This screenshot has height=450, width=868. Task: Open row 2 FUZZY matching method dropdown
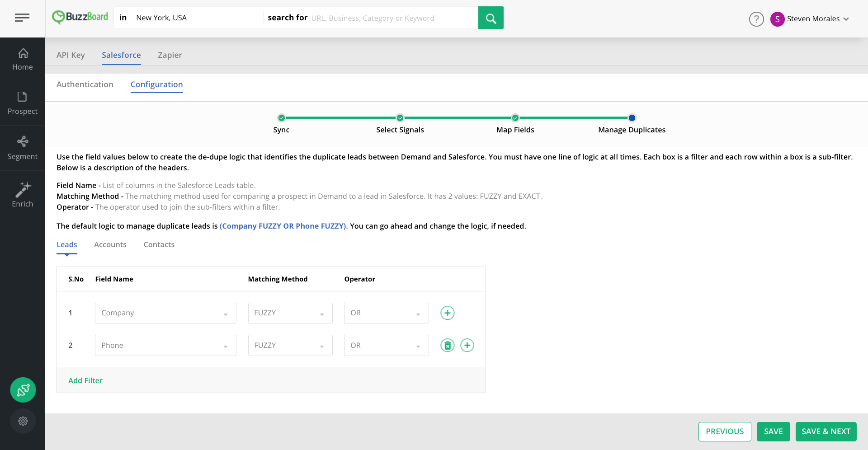290,346
